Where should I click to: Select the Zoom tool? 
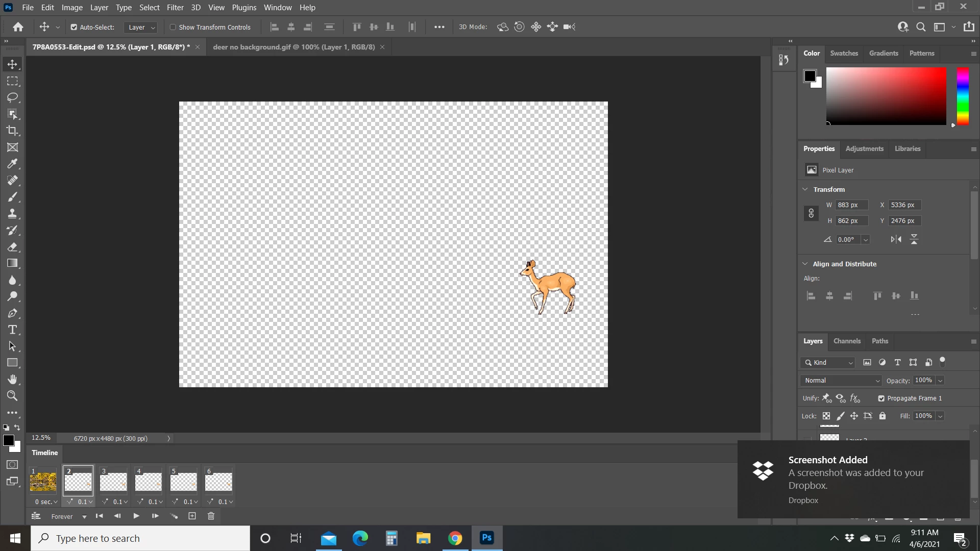tap(13, 396)
